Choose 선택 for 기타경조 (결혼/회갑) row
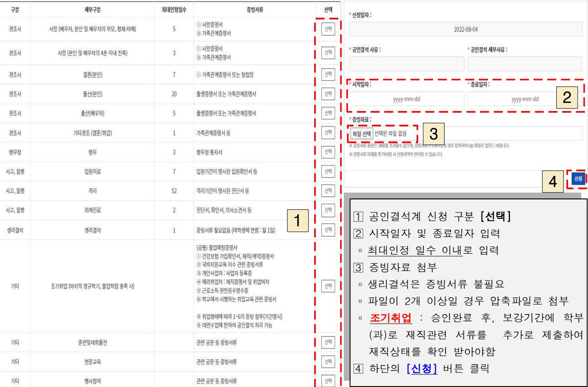The width and height of the screenshot is (588, 387). tap(327, 132)
